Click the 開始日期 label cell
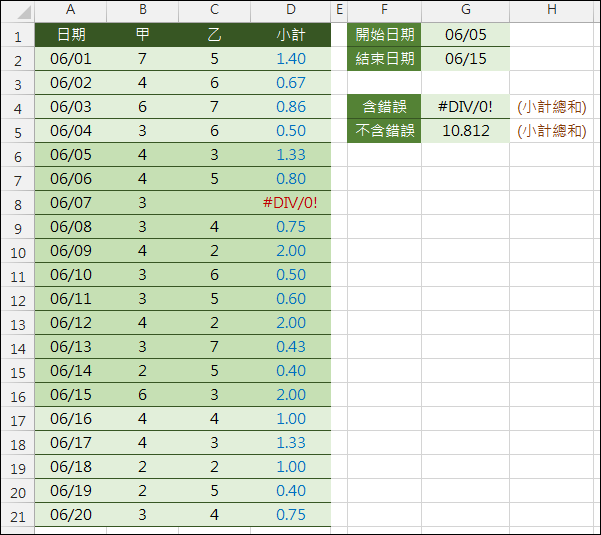 click(384, 35)
